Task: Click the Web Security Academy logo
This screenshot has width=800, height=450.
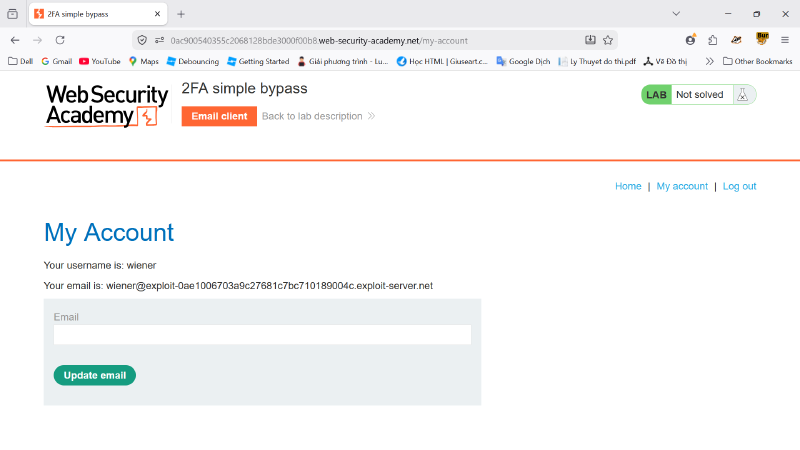Action: tap(107, 106)
